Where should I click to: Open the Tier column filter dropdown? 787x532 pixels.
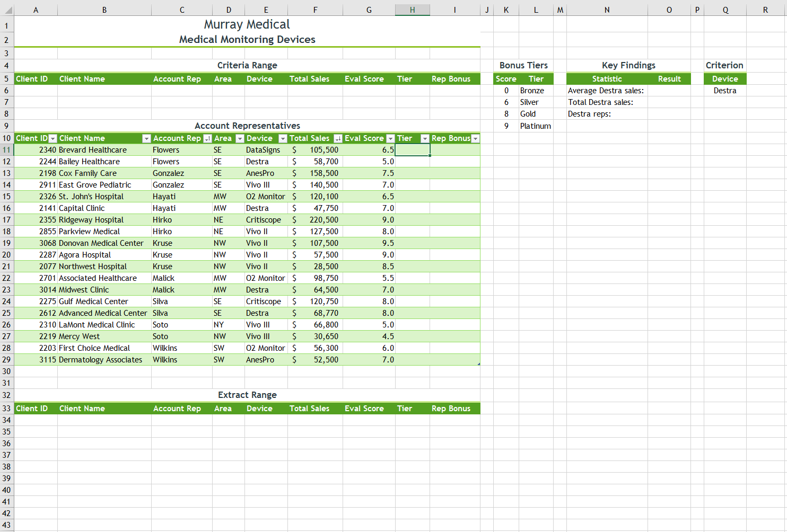[x=425, y=138]
